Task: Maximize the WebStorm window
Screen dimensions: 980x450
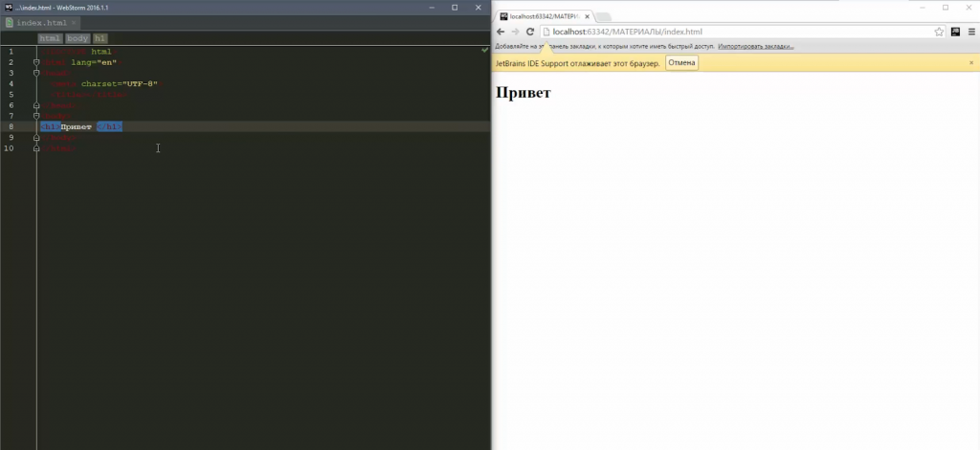Action: coord(455,8)
